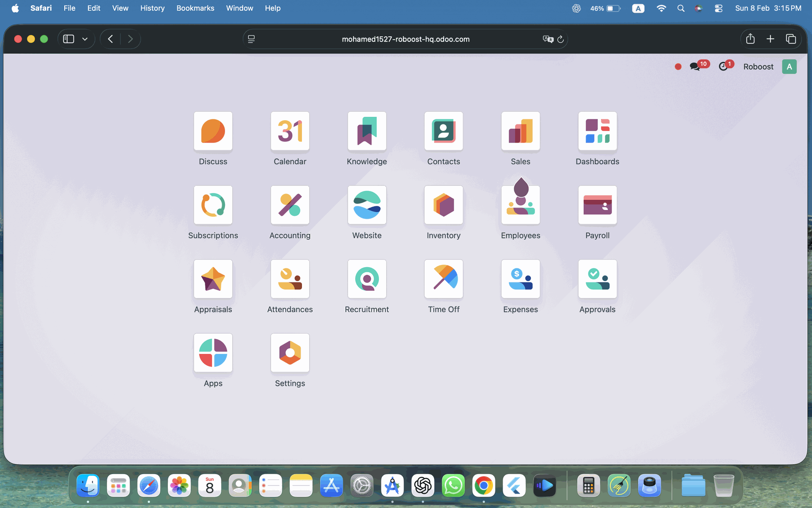
Task: Open the Payroll app
Action: tap(597, 205)
